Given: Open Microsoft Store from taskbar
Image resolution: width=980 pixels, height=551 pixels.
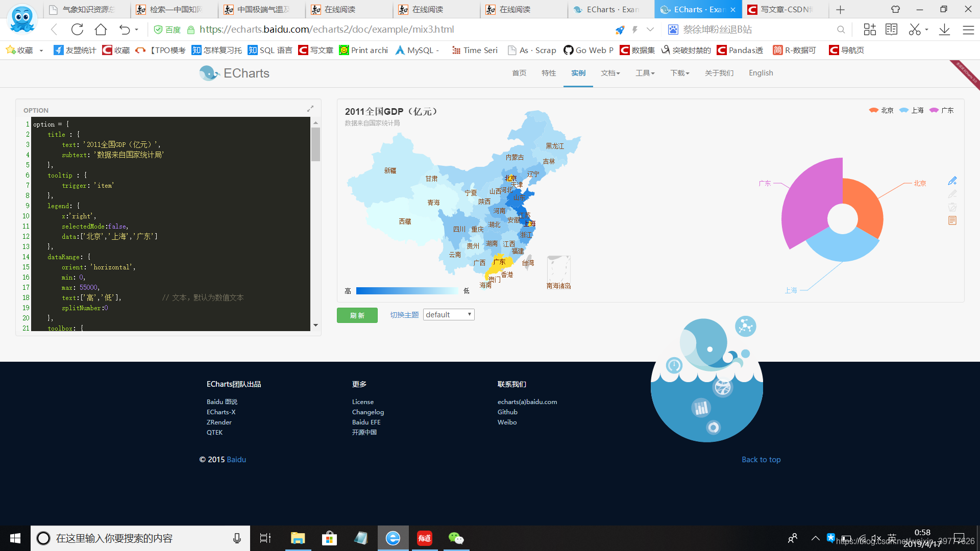Looking at the screenshot, I should click(329, 538).
